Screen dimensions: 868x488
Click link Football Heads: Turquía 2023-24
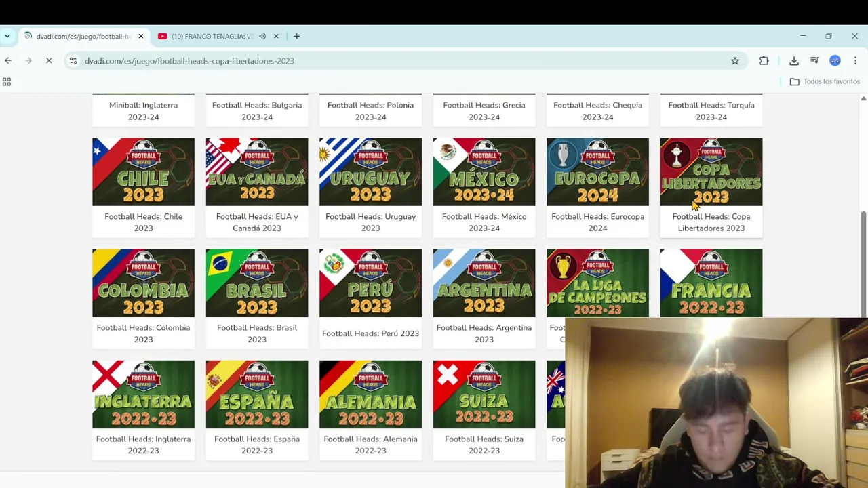(x=711, y=111)
